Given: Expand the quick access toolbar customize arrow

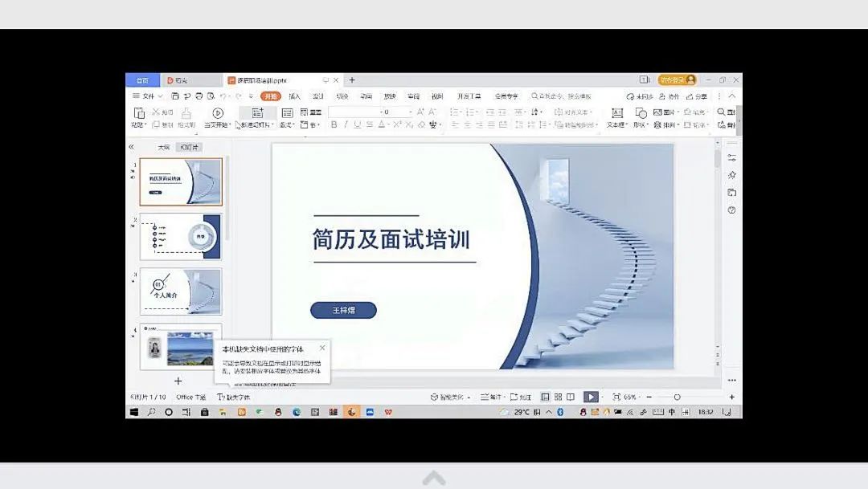Looking at the screenshot, I should tap(251, 96).
